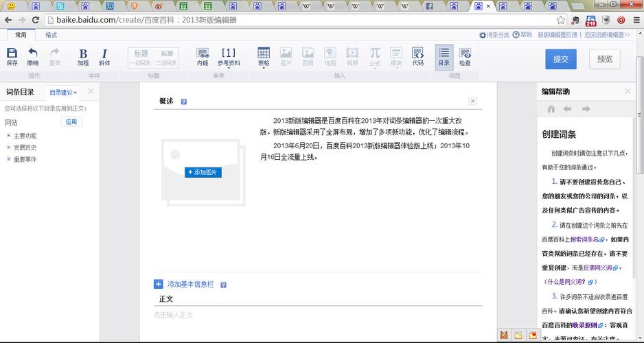Click the plus icon for 添加基本信息栏

tap(159, 284)
